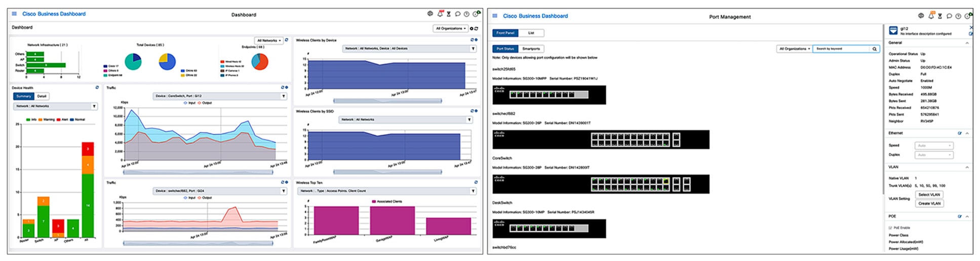980x261 pixels.
Task: Click globe icon in Port Management window
Action: pos(921,16)
